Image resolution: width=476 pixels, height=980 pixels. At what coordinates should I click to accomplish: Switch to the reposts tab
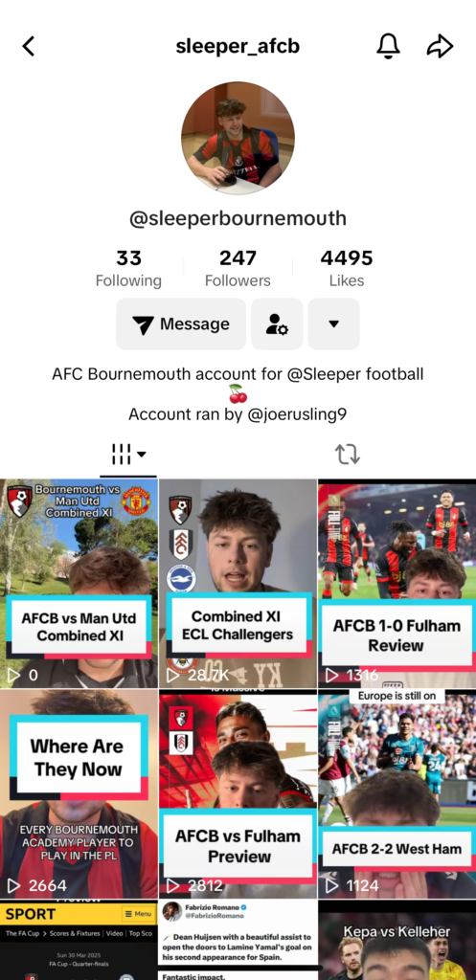(x=347, y=455)
